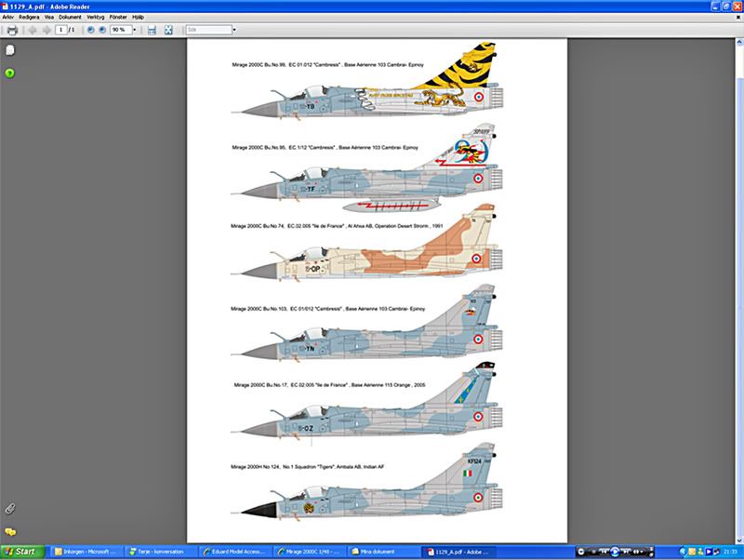Switch to Mina dokument taskbar window
This screenshot has height=560, width=744.
point(384,552)
